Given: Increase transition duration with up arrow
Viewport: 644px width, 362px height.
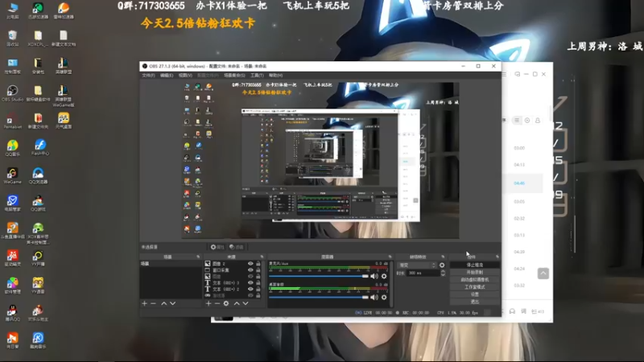Looking at the screenshot, I should pos(443,271).
